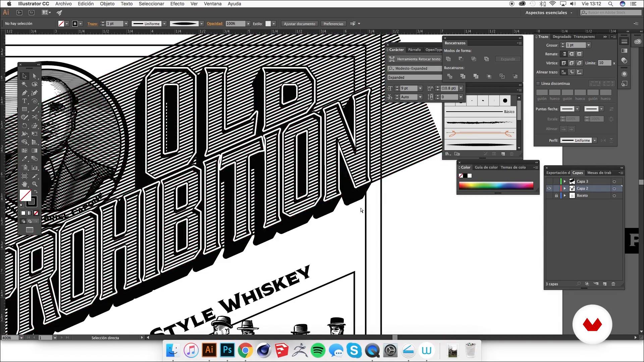Expand the Boceto layer contents
Screen dimensions: 644x362
(x=565, y=195)
